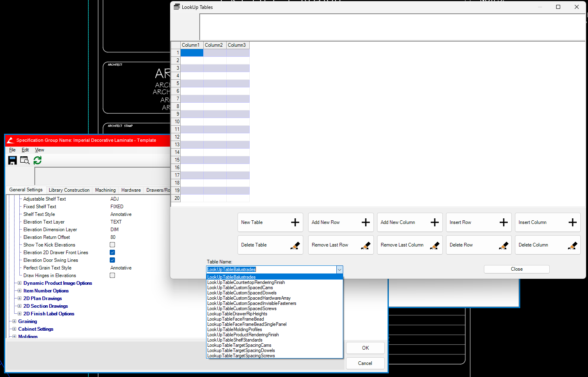Click the red Specification Group title bar logo
This screenshot has height=377, width=588.
point(10,140)
